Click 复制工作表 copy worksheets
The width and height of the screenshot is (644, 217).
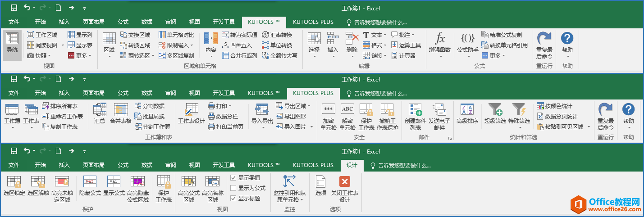pyautogui.click(x=59, y=127)
